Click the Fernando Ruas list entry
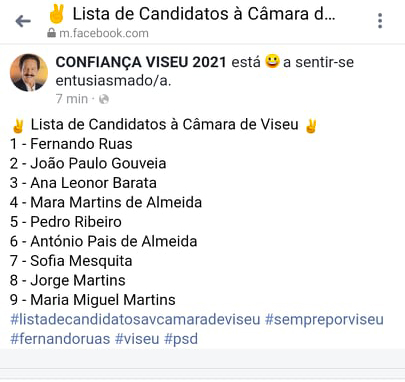Screen dimensions: 405x382 pyautogui.click(x=81, y=144)
